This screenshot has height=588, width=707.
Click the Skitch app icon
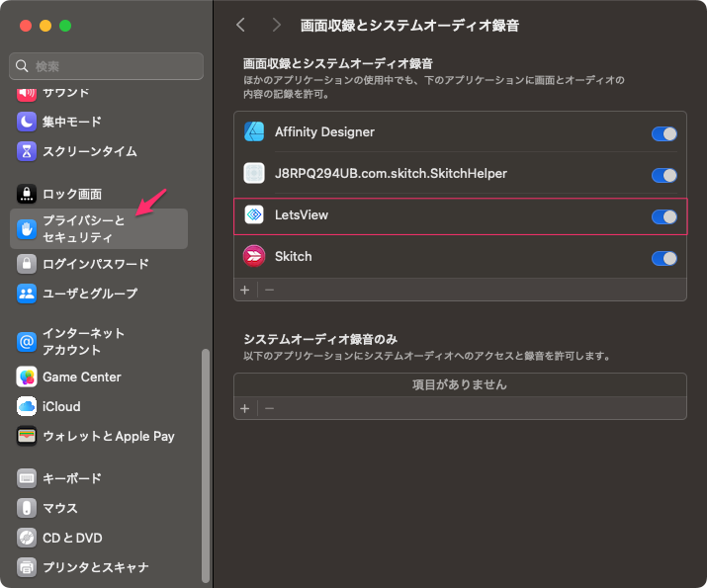(x=254, y=257)
